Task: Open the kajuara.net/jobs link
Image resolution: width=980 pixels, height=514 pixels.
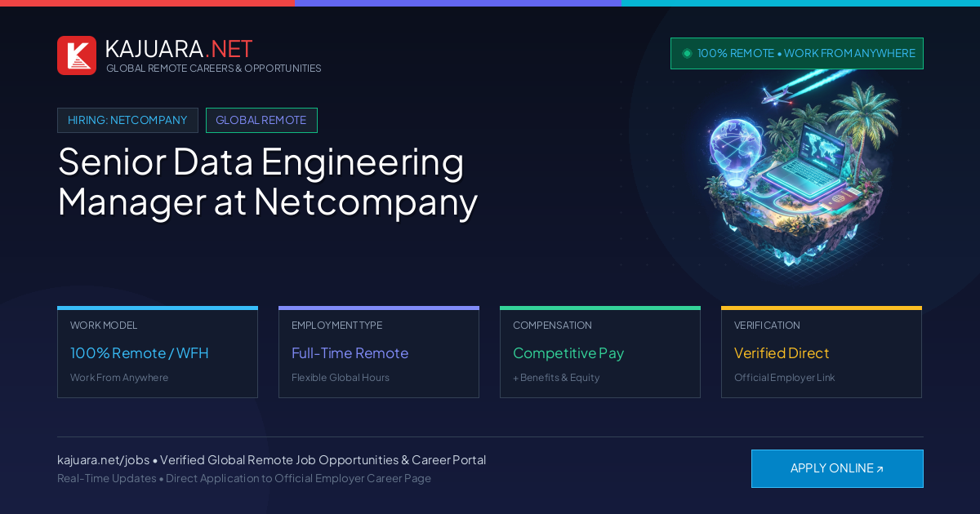Action: pyautogui.click(x=103, y=460)
